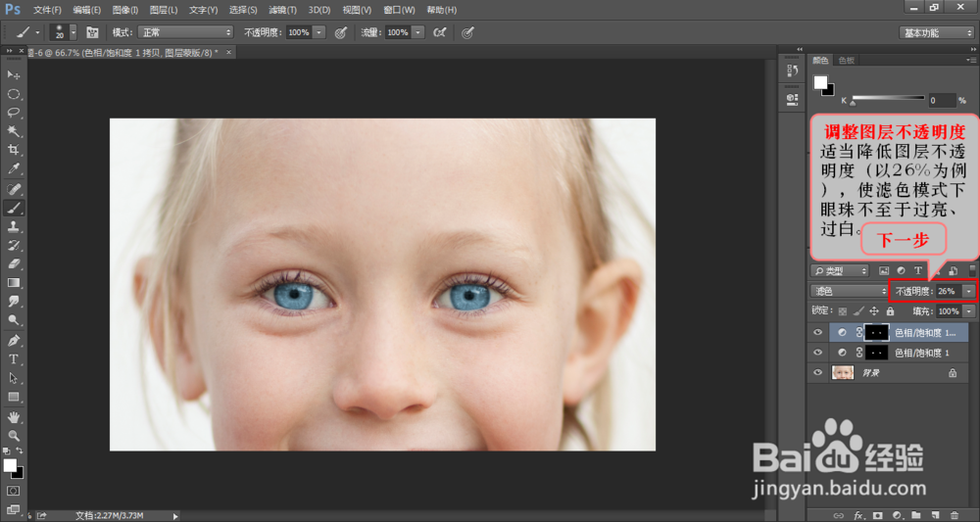Screen dimensions: 980x522
Task: Filter layers by adjustment type
Action: coord(901,271)
